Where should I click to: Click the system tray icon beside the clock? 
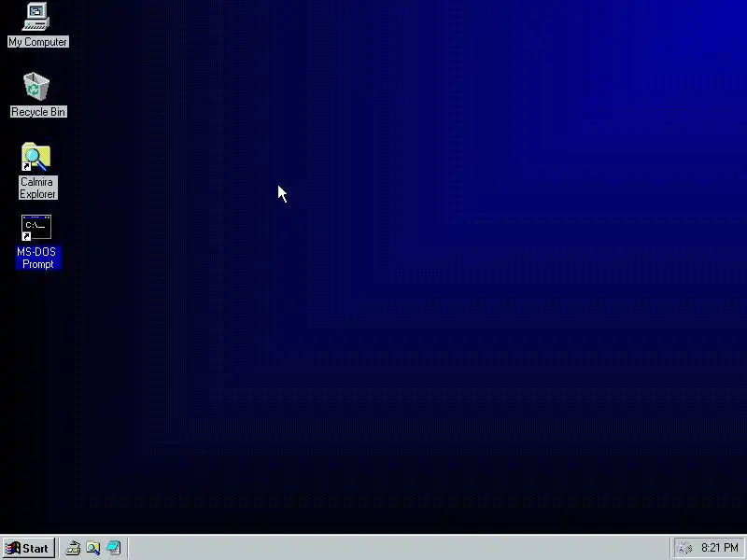tap(685, 548)
